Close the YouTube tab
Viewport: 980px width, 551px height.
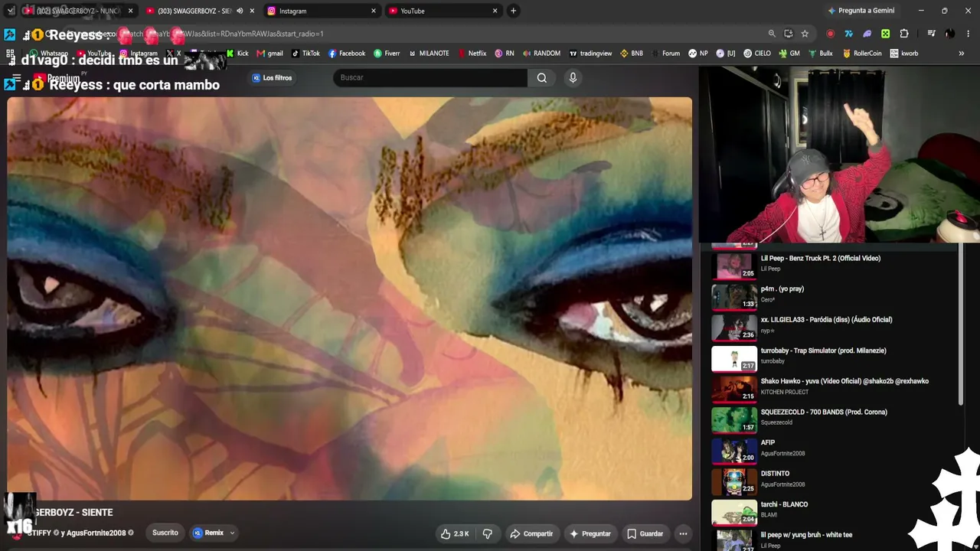click(x=495, y=11)
